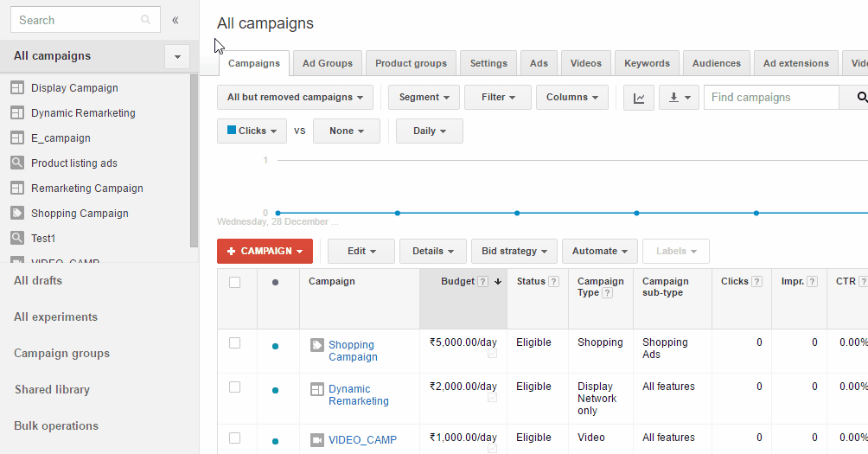Click red + CAMPAIGN button
The height and width of the screenshot is (454, 868).
pyautogui.click(x=265, y=252)
